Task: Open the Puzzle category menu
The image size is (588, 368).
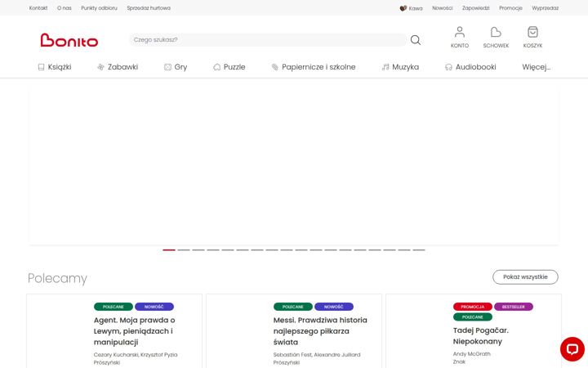Action: (234, 67)
